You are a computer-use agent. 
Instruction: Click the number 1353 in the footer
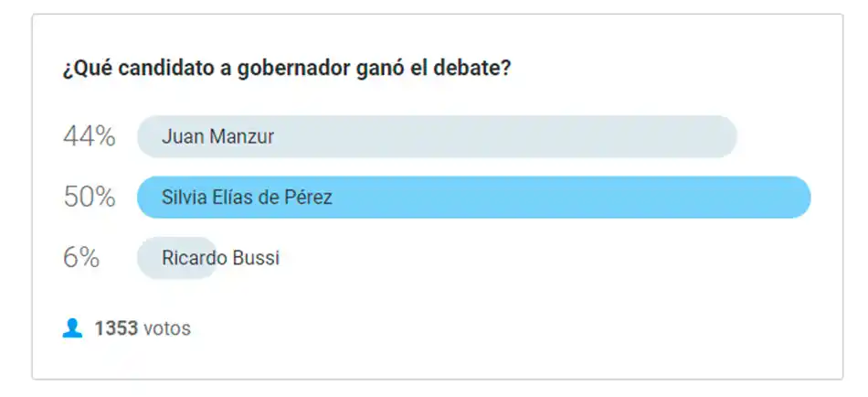click(x=115, y=327)
